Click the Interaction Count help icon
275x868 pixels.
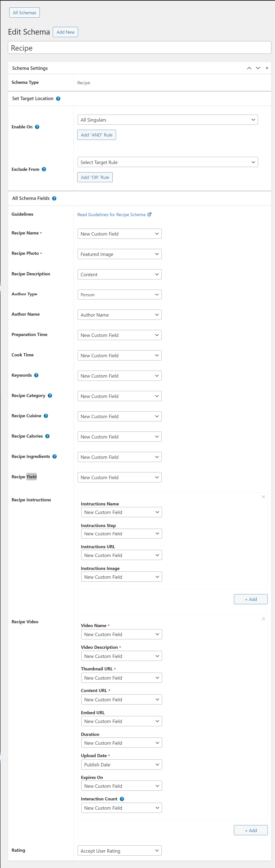tap(122, 799)
